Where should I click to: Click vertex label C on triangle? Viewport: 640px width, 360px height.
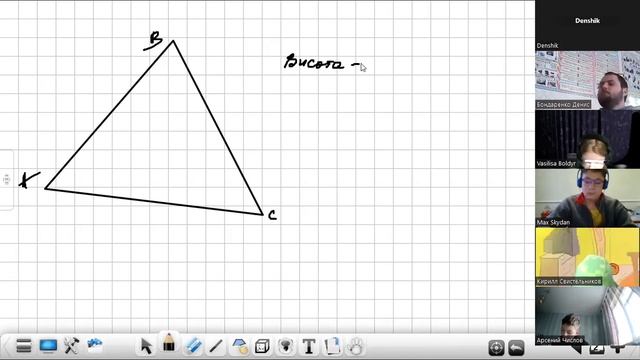[272, 215]
